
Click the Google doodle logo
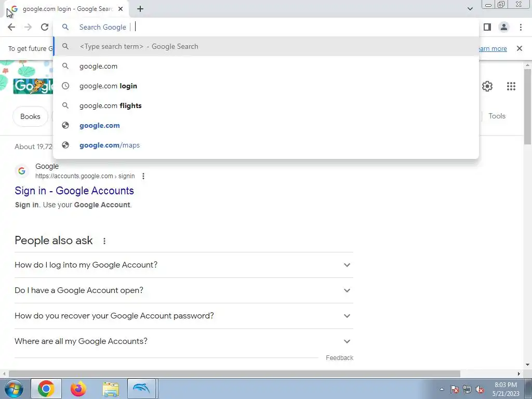click(x=33, y=86)
